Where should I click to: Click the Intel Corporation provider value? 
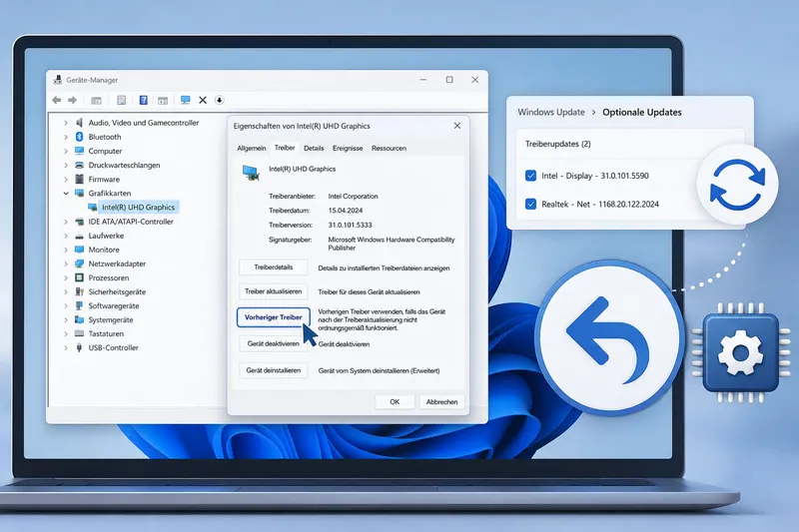[354, 196]
